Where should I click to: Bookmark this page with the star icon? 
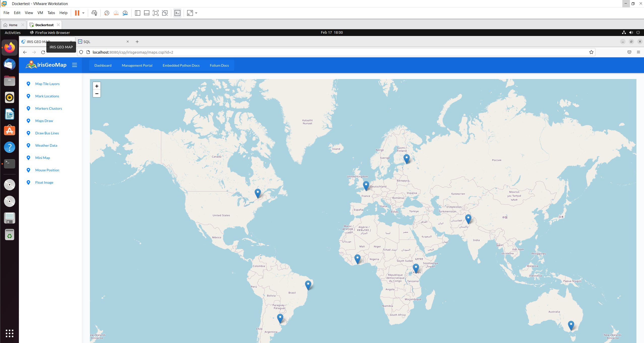591,52
